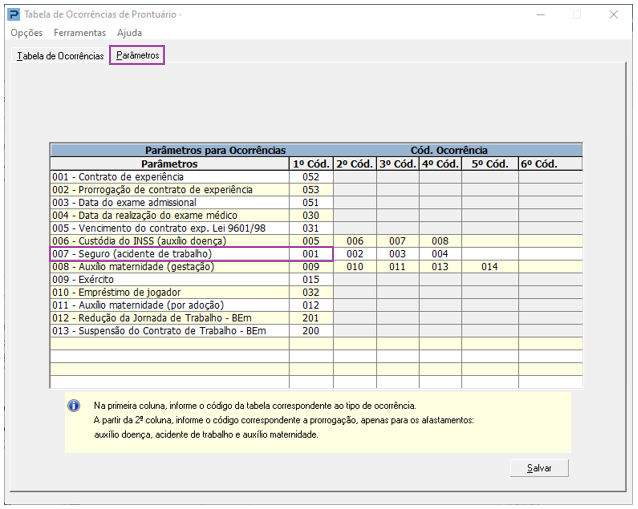Viewport: 638px width, 509px height.
Task: Open the Ajuda menu
Action: point(129,33)
